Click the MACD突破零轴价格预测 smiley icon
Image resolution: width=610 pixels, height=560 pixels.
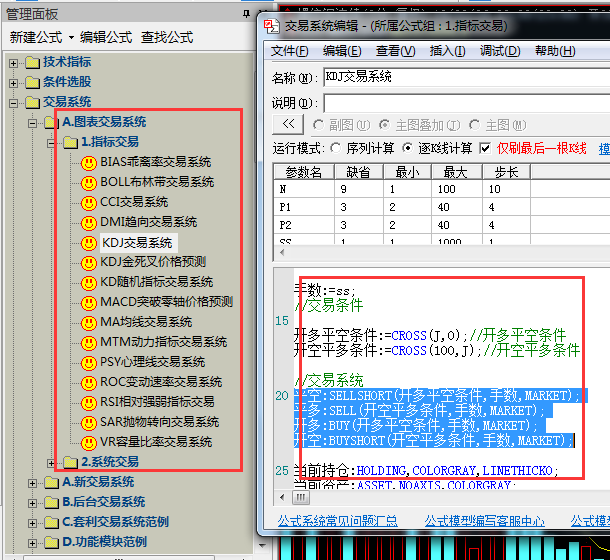tap(89, 302)
